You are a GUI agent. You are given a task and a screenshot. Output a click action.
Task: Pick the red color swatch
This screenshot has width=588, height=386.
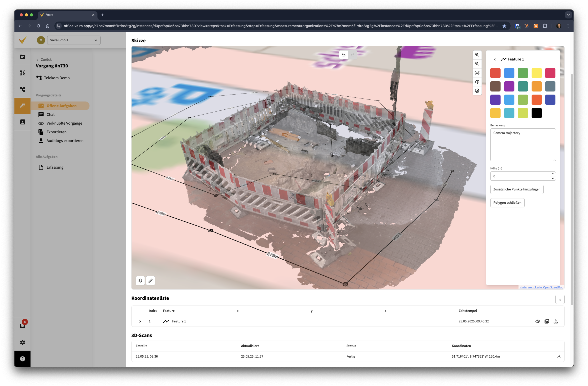click(495, 73)
